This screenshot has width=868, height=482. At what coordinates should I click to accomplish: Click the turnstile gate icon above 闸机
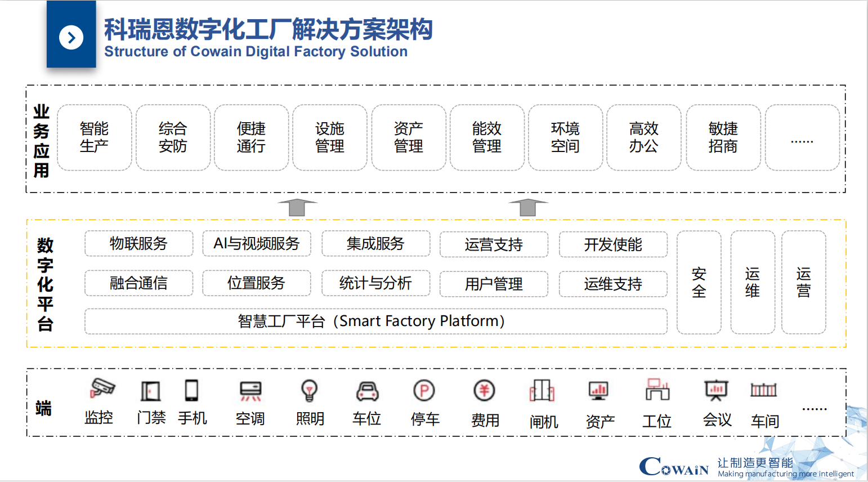point(542,390)
